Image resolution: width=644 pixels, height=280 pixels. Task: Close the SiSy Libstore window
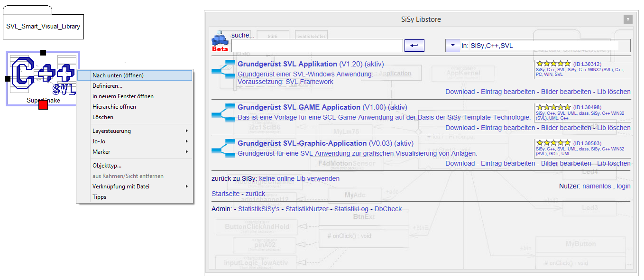point(628,19)
